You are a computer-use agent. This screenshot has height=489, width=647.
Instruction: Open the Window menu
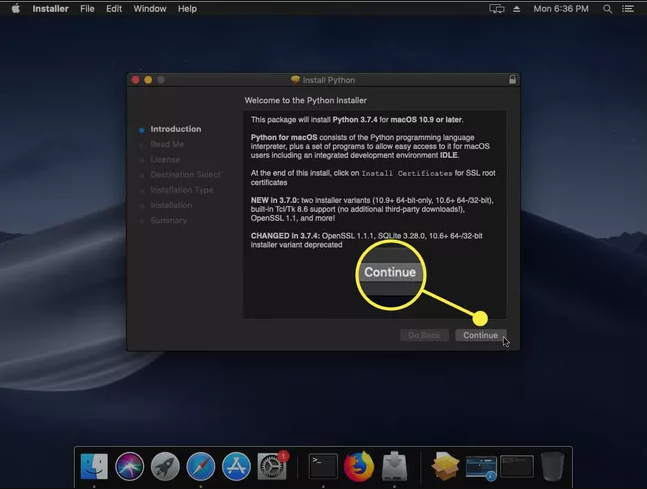click(150, 9)
